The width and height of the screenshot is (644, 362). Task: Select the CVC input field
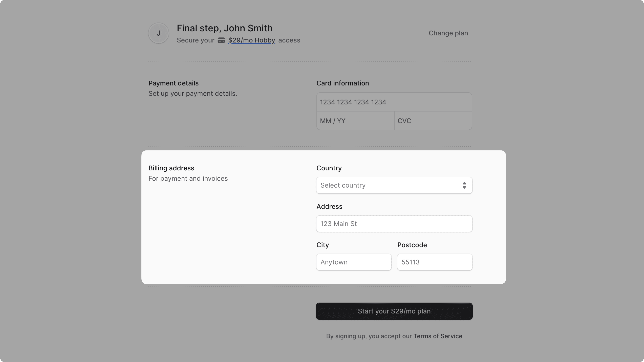click(433, 121)
